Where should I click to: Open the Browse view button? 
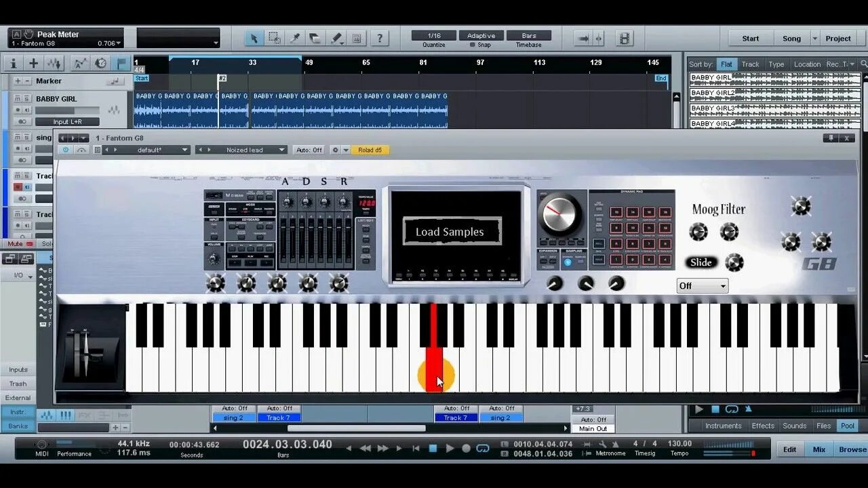[852, 449]
